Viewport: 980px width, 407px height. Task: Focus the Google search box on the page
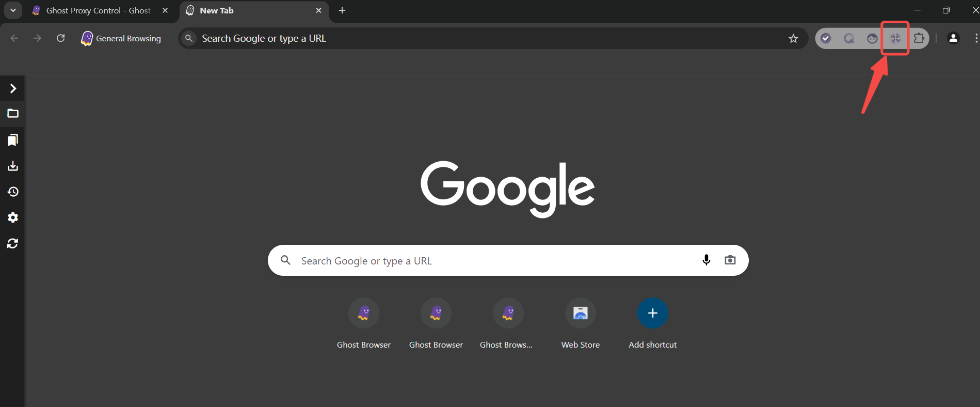508,260
